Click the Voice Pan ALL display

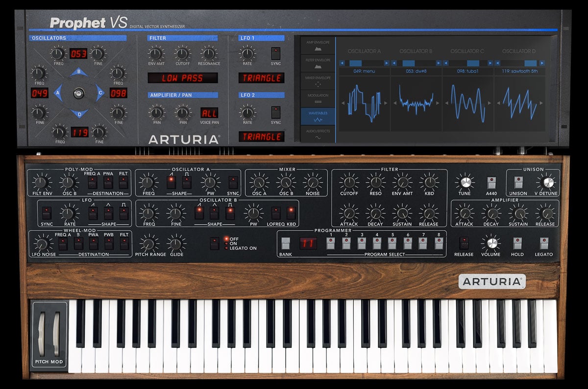(x=209, y=113)
